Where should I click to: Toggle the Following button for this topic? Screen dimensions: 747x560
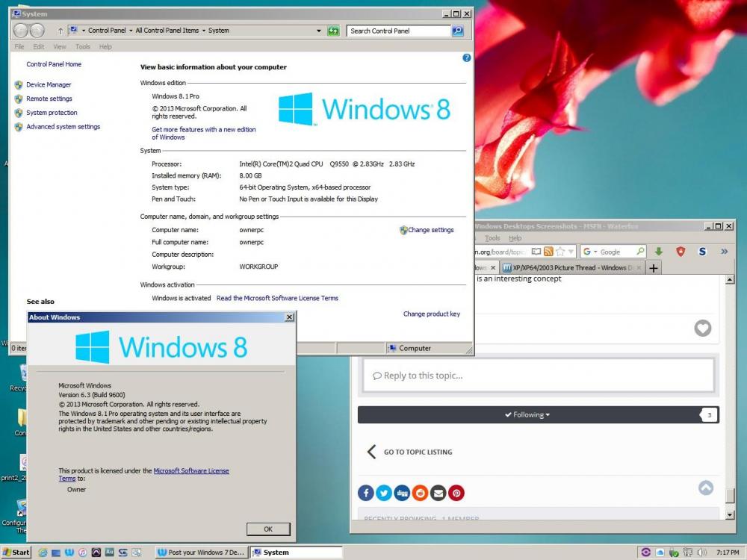click(527, 414)
